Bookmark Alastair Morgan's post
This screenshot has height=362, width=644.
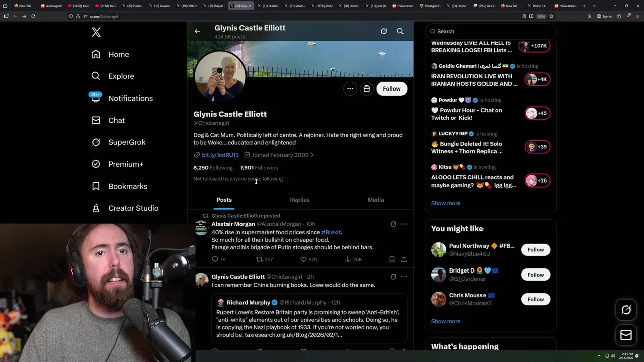(392, 259)
